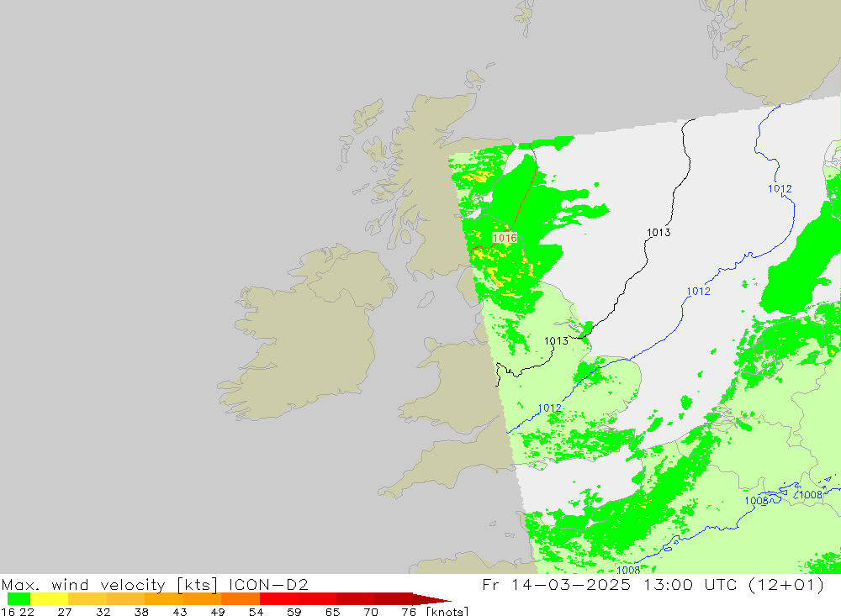Image resolution: width=841 pixels, height=616 pixels.
Task: Click the '1012' isobar label near Denmark
Action: coord(780,189)
